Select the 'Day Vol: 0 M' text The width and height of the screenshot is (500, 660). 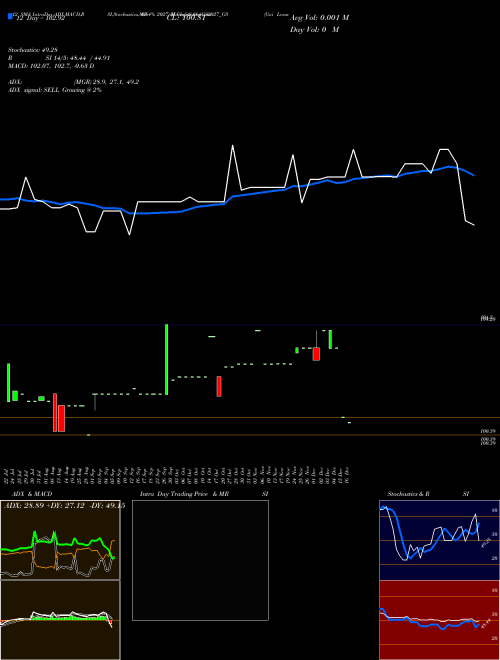(x=314, y=30)
